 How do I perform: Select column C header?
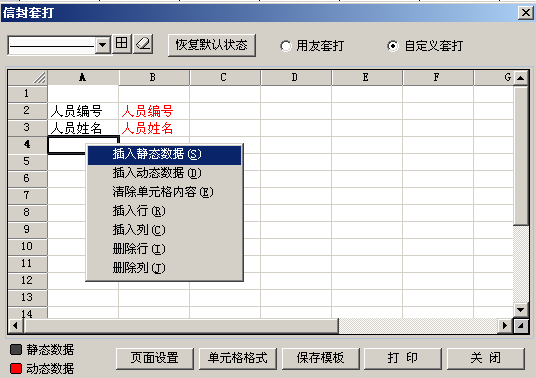(x=225, y=78)
